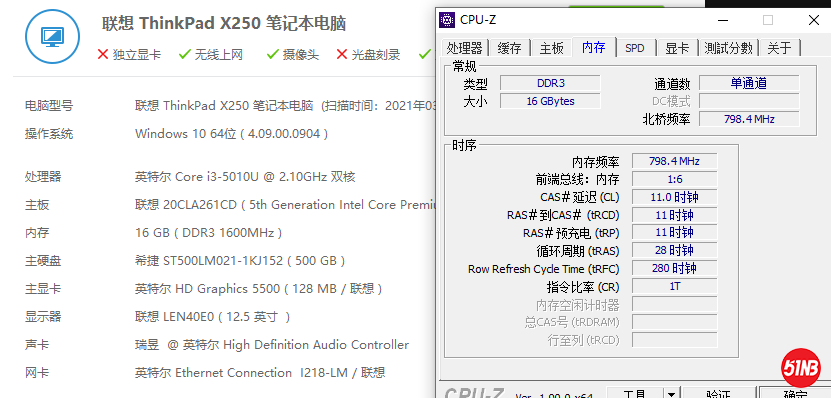
Task: Open the 主板 tab in CPU-Z
Action: 552,48
